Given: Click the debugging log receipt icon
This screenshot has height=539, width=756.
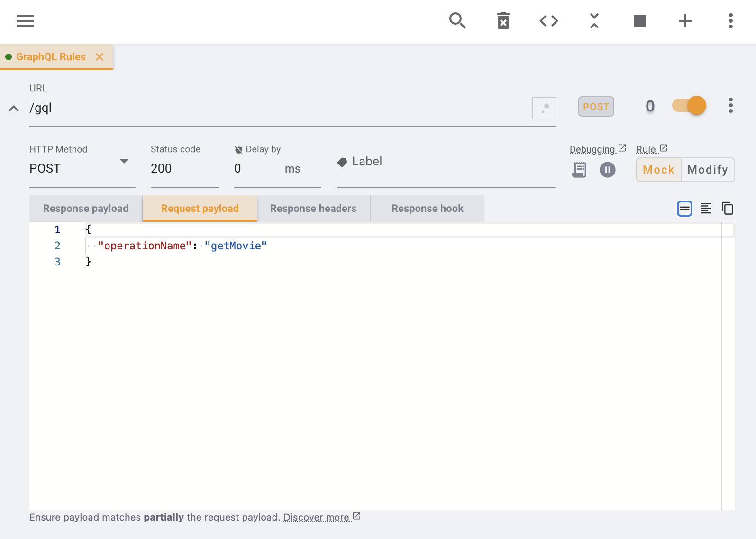Looking at the screenshot, I should [579, 170].
